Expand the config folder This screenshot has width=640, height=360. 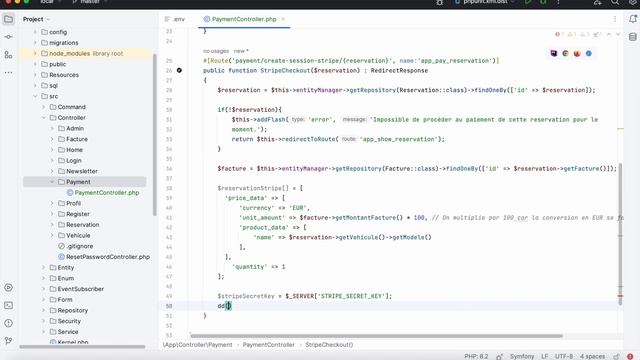pos(35,32)
